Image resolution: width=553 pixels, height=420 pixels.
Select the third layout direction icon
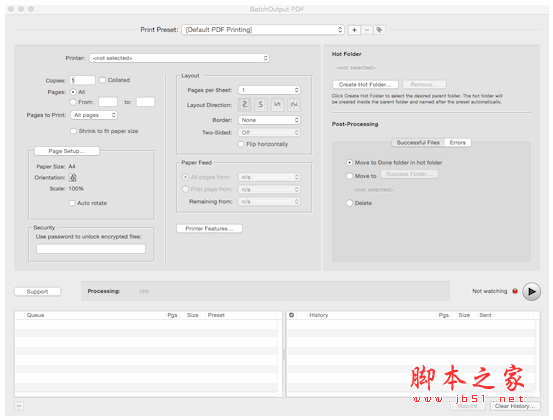(277, 104)
